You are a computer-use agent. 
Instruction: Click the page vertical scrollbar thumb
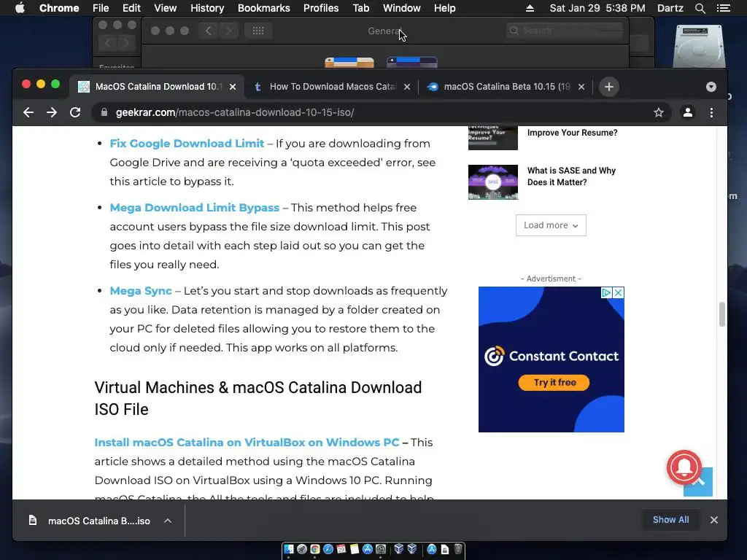coord(722,314)
